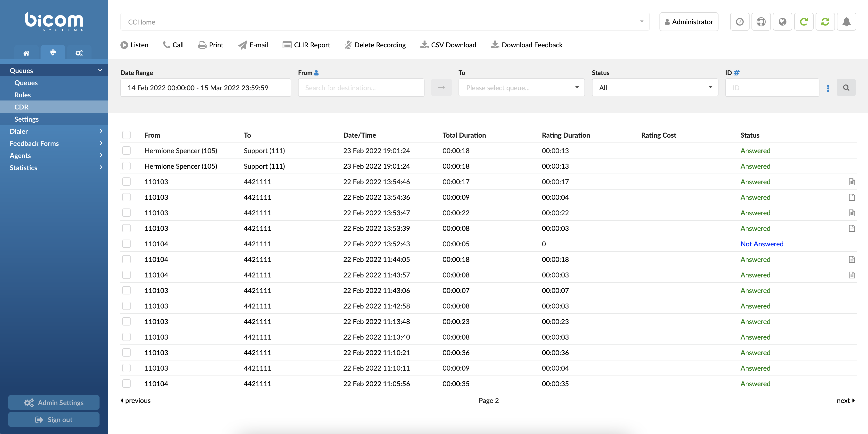The width and height of the screenshot is (868, 434).
Task: Open document icon for 22 Feb 2022 13:53:47 row
Action: coord(852,213)
